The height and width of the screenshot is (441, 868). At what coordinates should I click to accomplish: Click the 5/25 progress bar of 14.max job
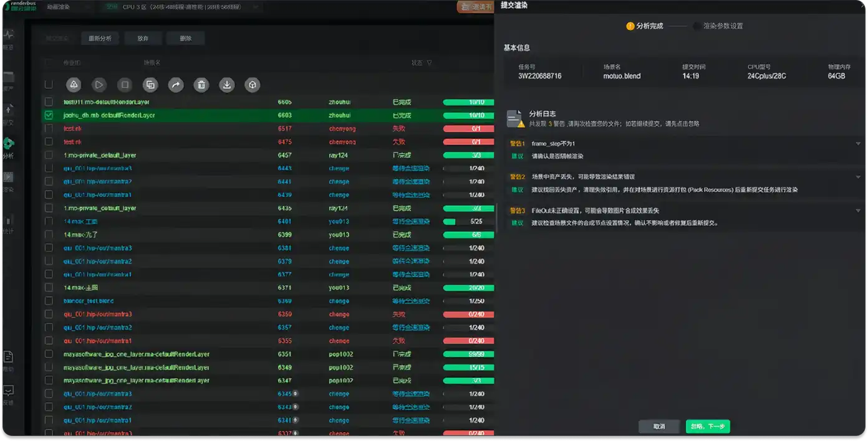pyautogui.click(x=468, y=222)
